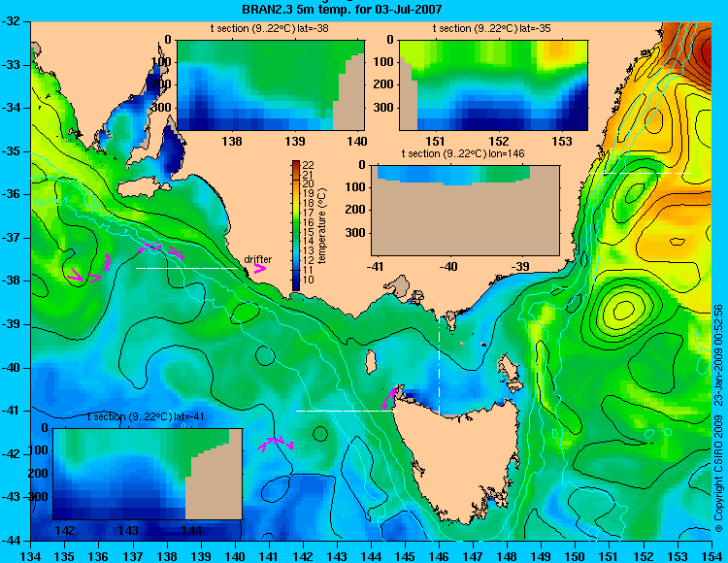
Task: Click the 22 value on the color bar
Action: tap(309, 165)
